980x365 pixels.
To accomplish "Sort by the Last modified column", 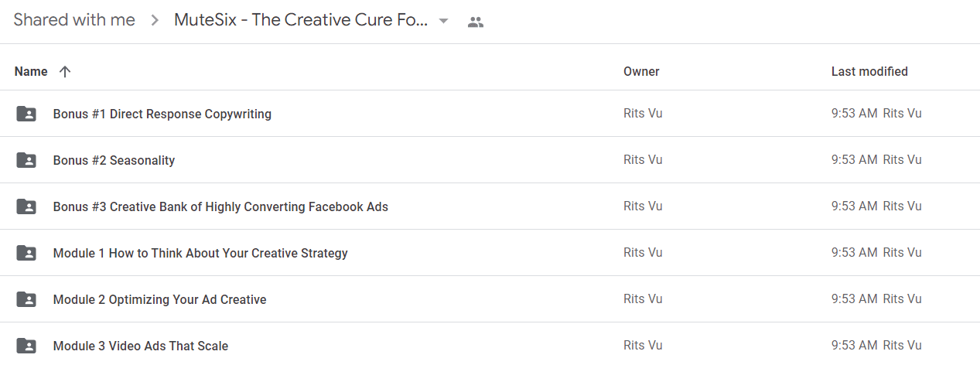I will 869,71.
